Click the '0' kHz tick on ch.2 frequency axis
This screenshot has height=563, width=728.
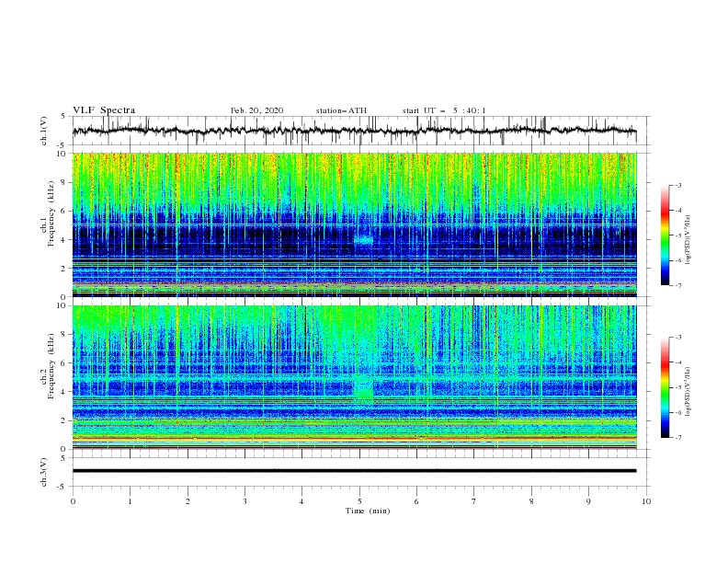[65, 449]
